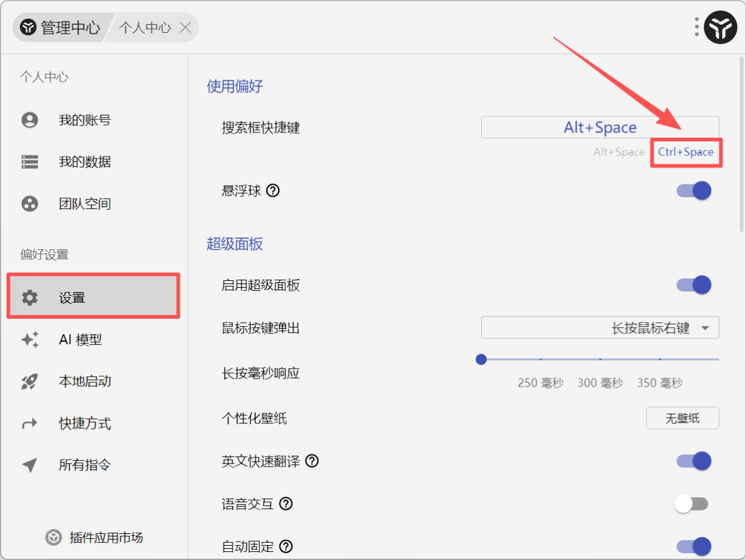The height and width of the screenshot is (560, 746).
Task: Choose the Ctrl+Space shortcut preset
Action: click(686, 152)
